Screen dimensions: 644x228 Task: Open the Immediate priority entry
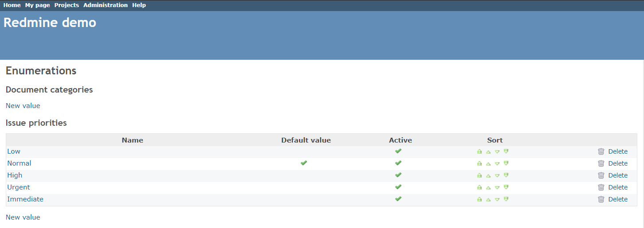pos(25,199)
